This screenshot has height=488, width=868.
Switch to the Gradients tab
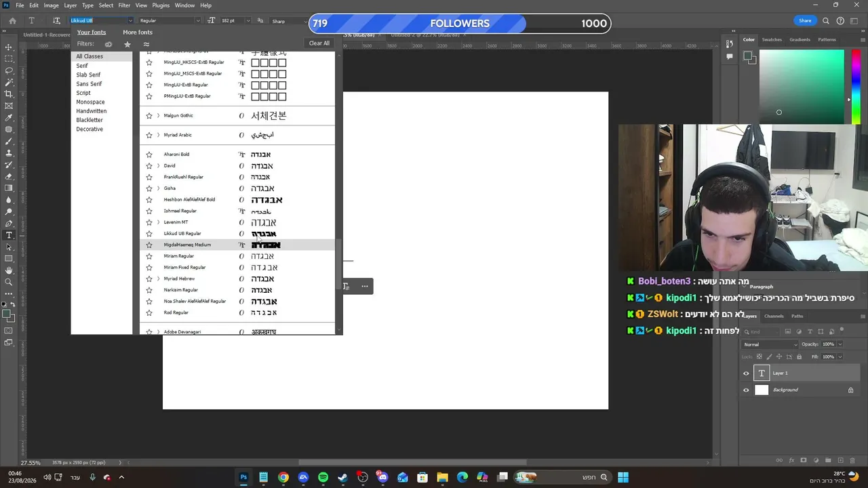[x=800, y=39]
